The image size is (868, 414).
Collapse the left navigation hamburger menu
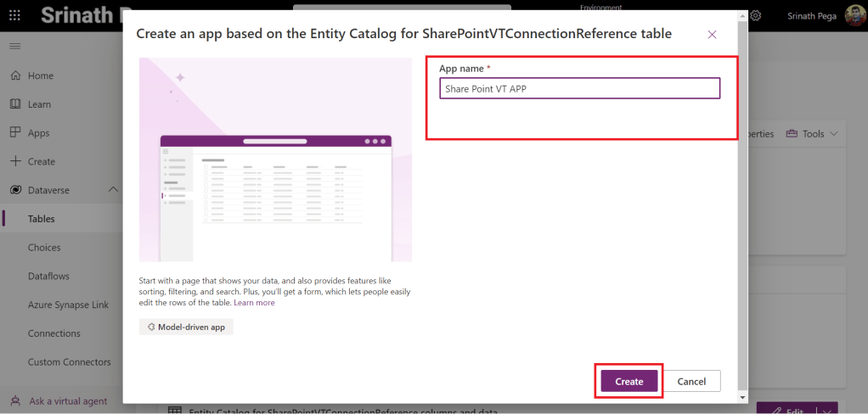tap(14, 45)
